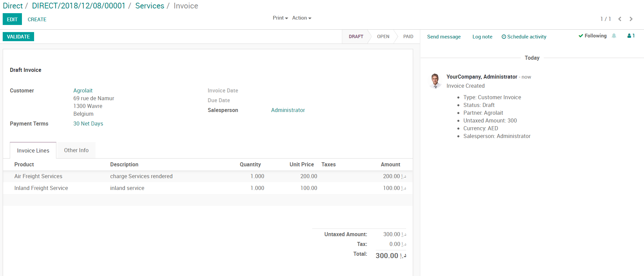
Task: Navigate to the Services breadcrumb
Action: pyautogui.click(x=150, y=6)
